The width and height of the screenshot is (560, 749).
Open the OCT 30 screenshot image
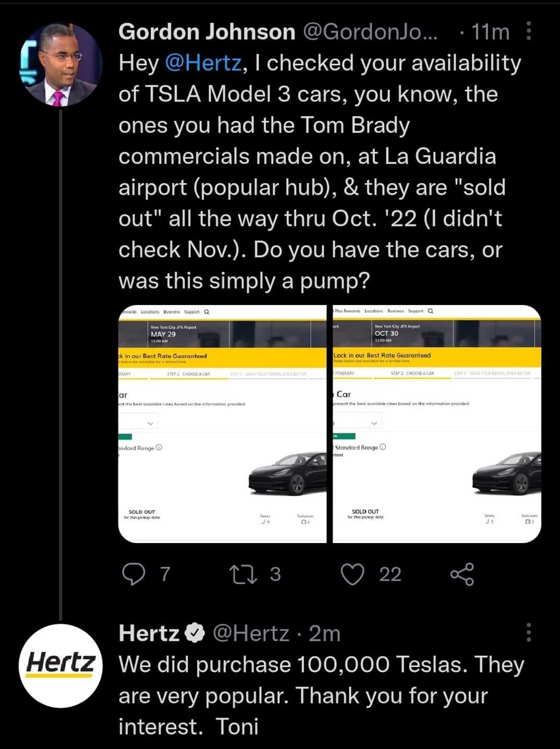(436, 424)
